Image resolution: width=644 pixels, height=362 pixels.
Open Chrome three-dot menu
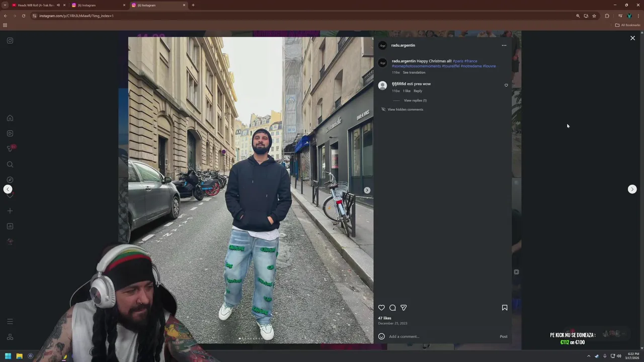[x=638, y=16]
